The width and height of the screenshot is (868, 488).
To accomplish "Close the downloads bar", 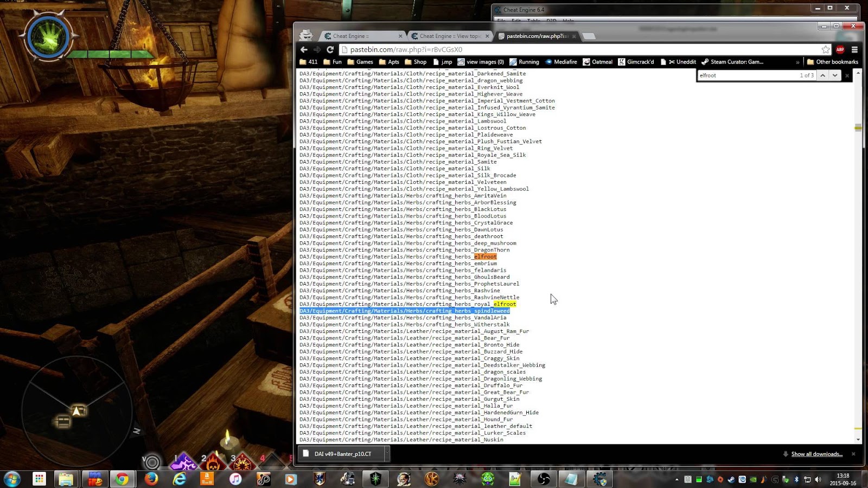I will tap(853, 454).
